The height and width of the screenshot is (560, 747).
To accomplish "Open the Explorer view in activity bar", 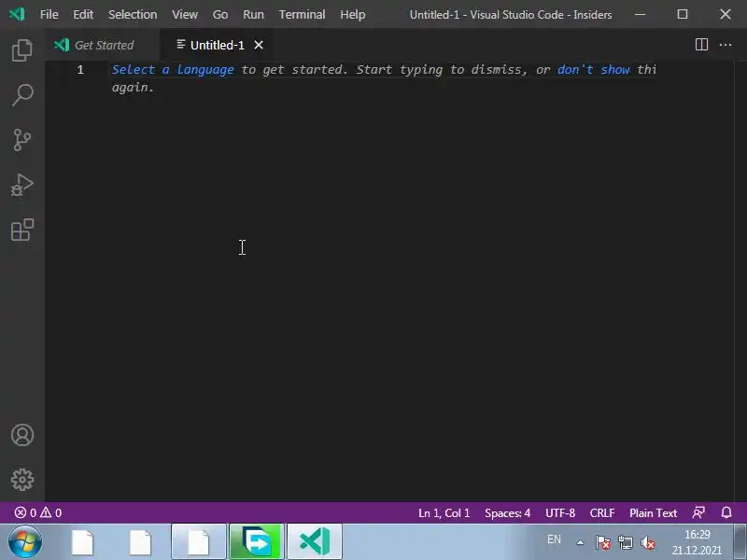I will (x=21, y=50).
